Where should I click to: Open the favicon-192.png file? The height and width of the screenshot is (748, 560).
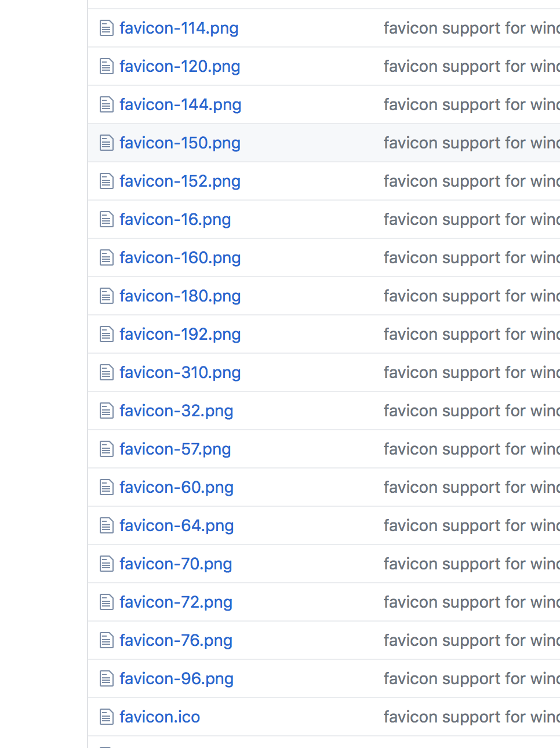pyautogui.click(x=180, y=334)
